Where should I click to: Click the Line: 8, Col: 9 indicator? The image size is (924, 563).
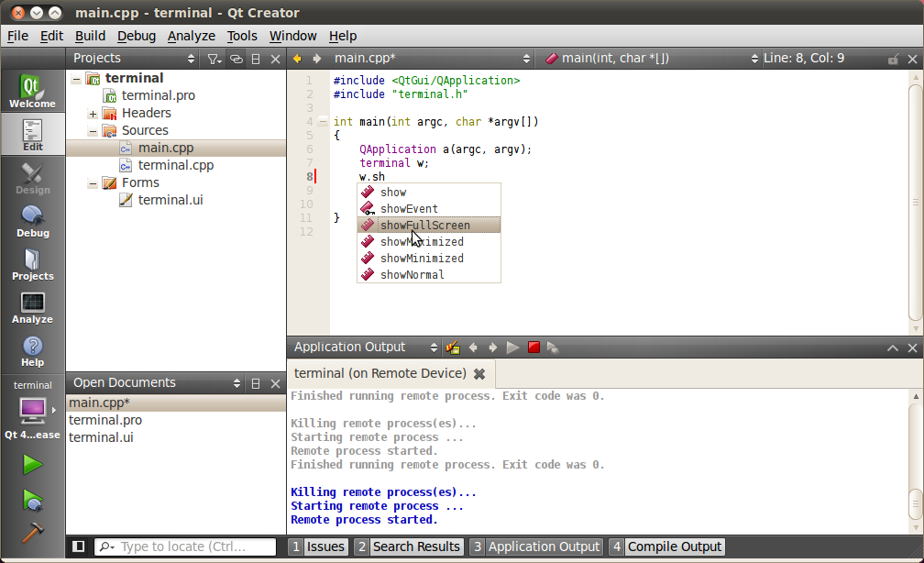point(804,59)
